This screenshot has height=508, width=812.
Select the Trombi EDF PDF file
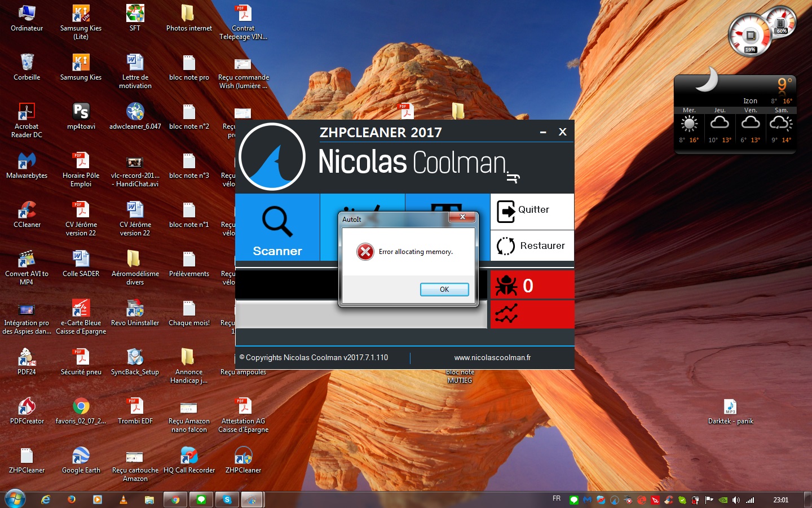[x=135, y=411]
